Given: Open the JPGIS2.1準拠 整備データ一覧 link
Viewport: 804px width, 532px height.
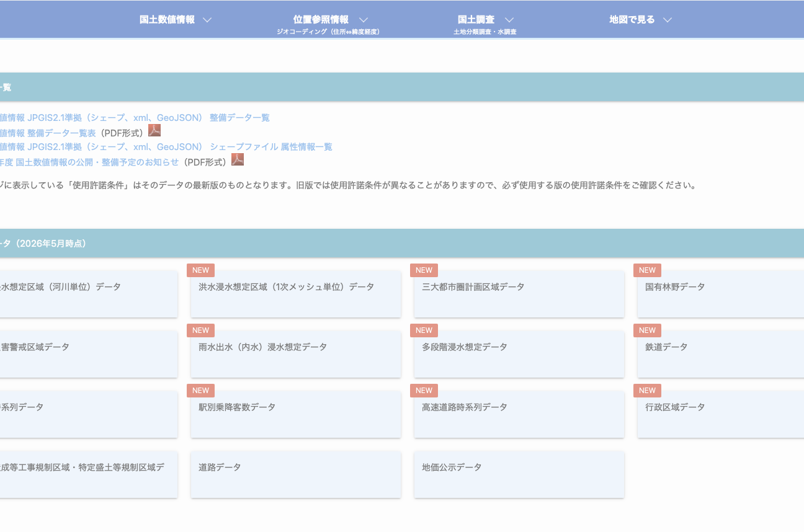Looking at the screenshot, I should [x=135, y=118].
